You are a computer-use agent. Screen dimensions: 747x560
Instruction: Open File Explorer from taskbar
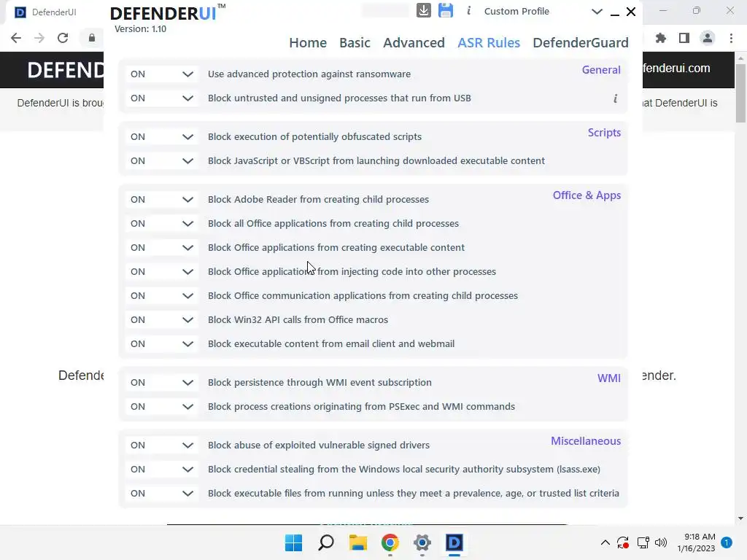[x=357, y=542]
